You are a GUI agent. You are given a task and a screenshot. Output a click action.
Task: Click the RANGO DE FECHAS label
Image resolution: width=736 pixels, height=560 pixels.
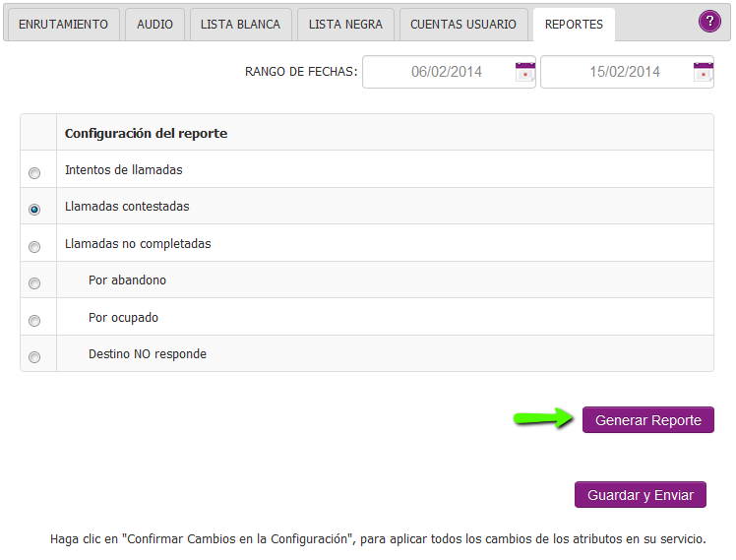tap(301, 72)
